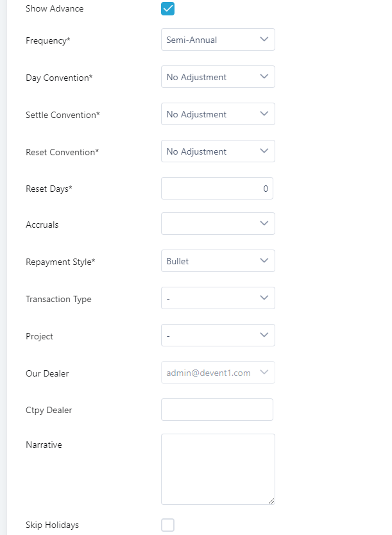
Task: Click the Project dropdown chevron arrow
Action: click(x=264, y=335)
